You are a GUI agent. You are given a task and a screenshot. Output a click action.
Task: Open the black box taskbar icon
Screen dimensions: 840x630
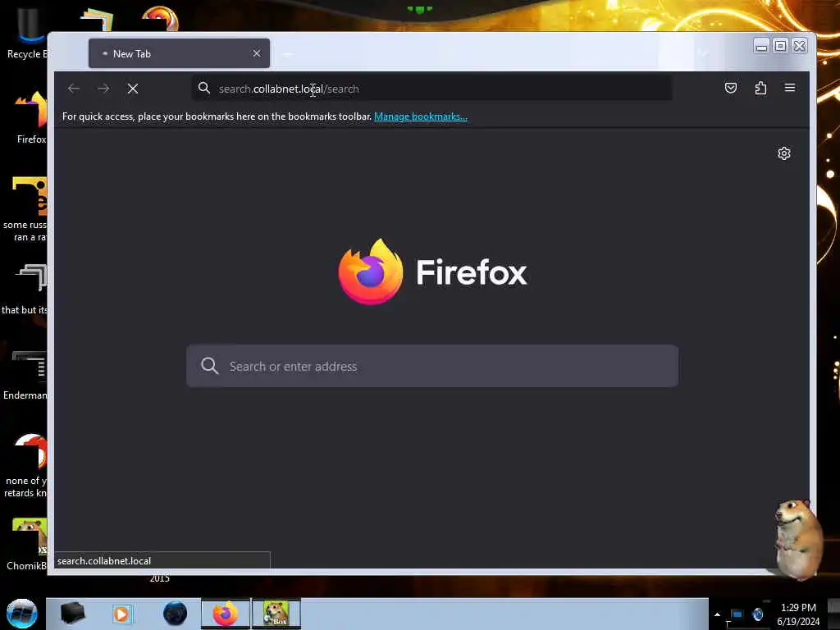[72, 614]
